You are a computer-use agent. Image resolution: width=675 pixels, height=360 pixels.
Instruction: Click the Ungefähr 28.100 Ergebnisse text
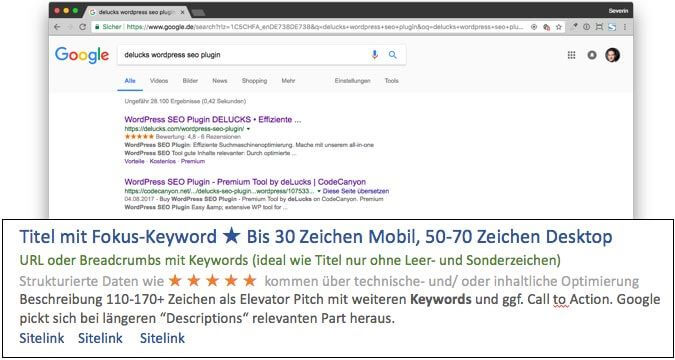[x=185, y=102]
